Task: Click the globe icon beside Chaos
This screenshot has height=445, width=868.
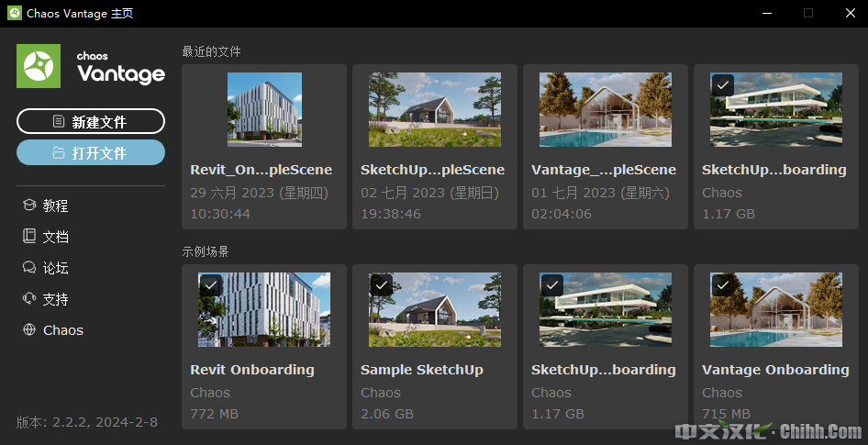Action: tap(29, 329)
